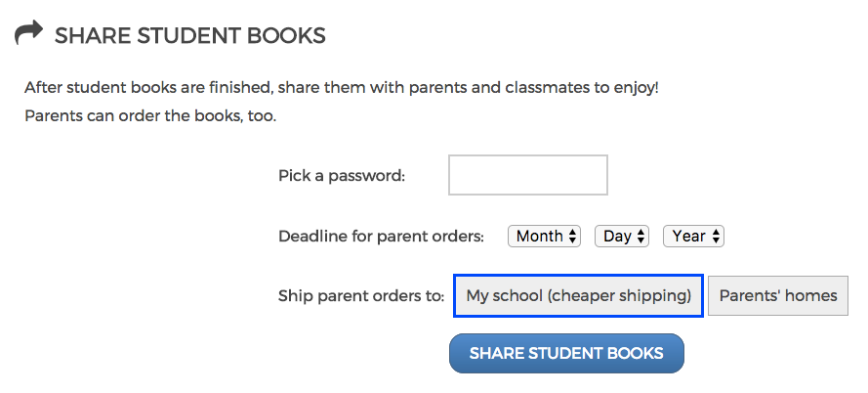Click the 'Ship parent orders to' label
868x393 pixels.
pyautogui.click(x=361, y=296)
